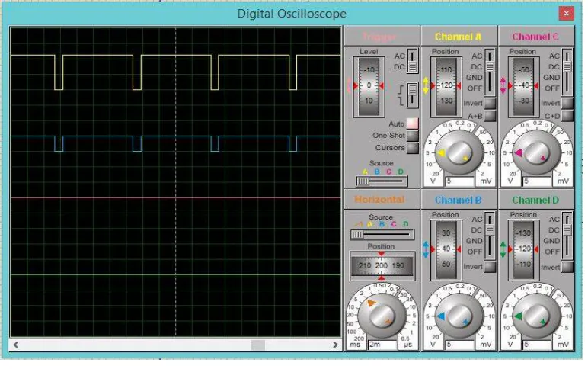This screenshot has height=369, width=588.
Task: Click the waveform scrollbar right arrow
Action: coord(336,345)
